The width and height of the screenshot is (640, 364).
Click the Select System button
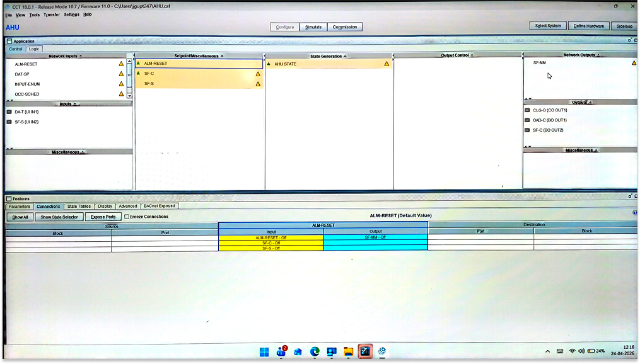[x=548, y=26]
